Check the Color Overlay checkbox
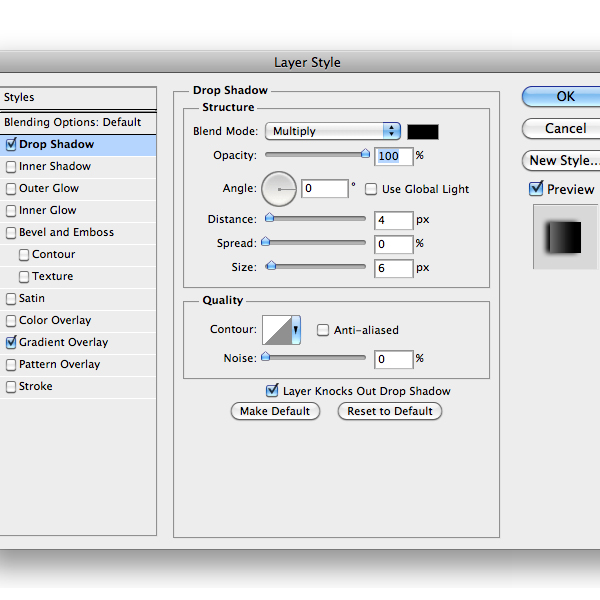 (11, 321)
